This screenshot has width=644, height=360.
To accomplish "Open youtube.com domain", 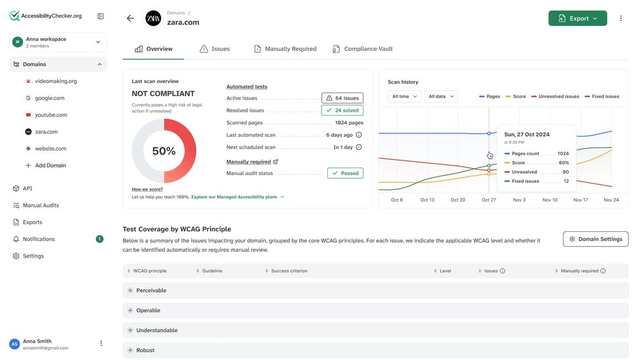I will (x=51, y=115).
